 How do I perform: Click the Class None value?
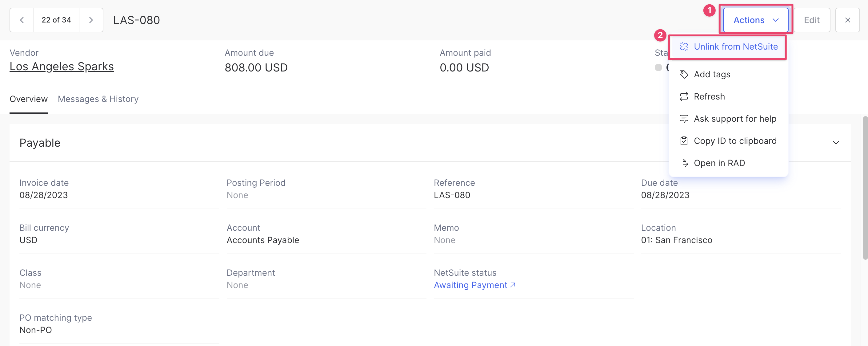[x=30, y=285]
